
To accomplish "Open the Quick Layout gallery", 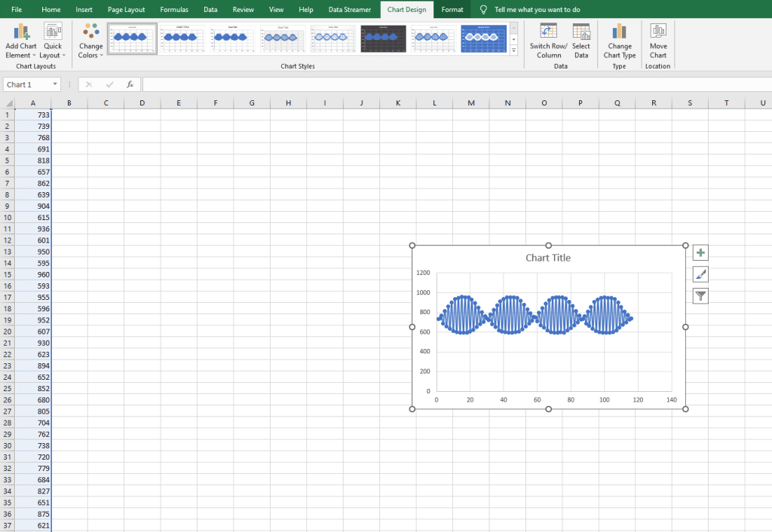I will [x=52, y=41].
